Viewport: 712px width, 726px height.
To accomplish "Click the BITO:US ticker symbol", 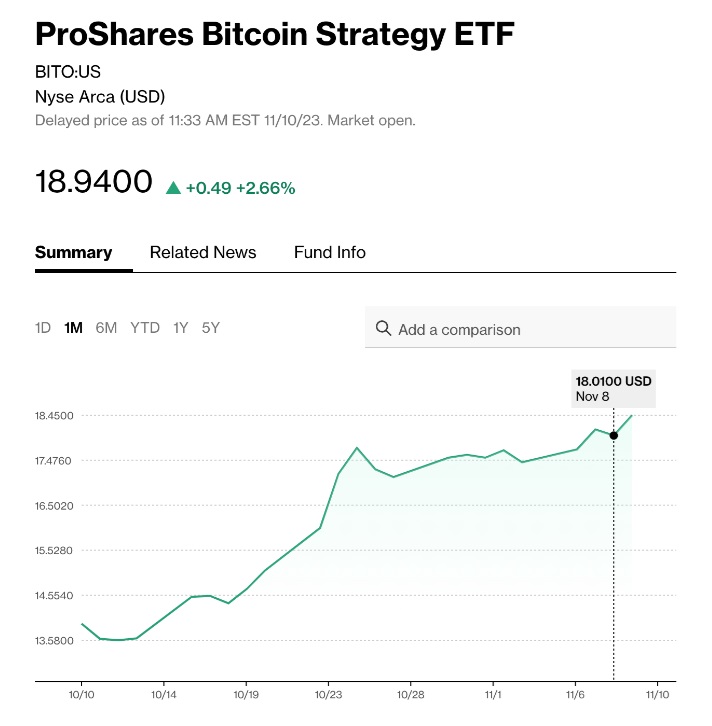I will [x=68, y=72].
